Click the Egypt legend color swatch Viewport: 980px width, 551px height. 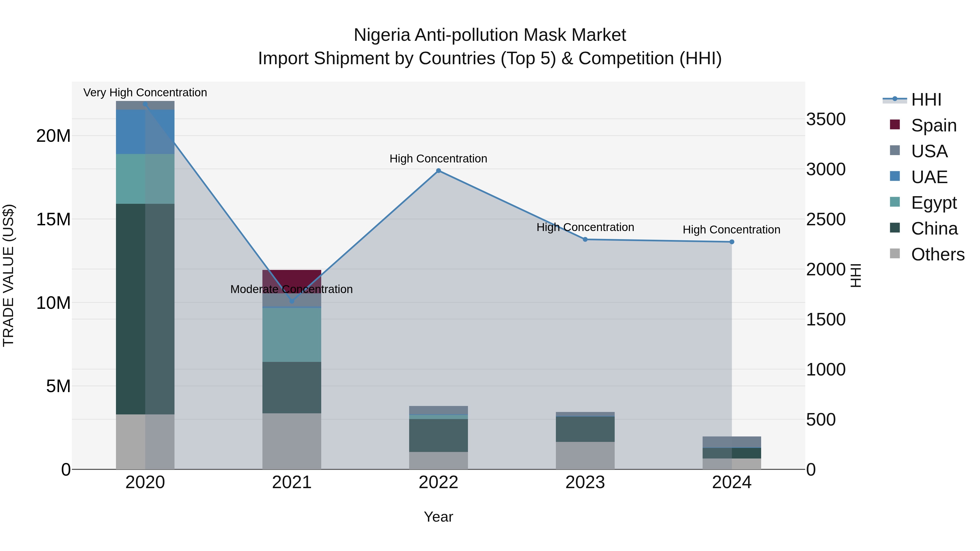point(895,202)
